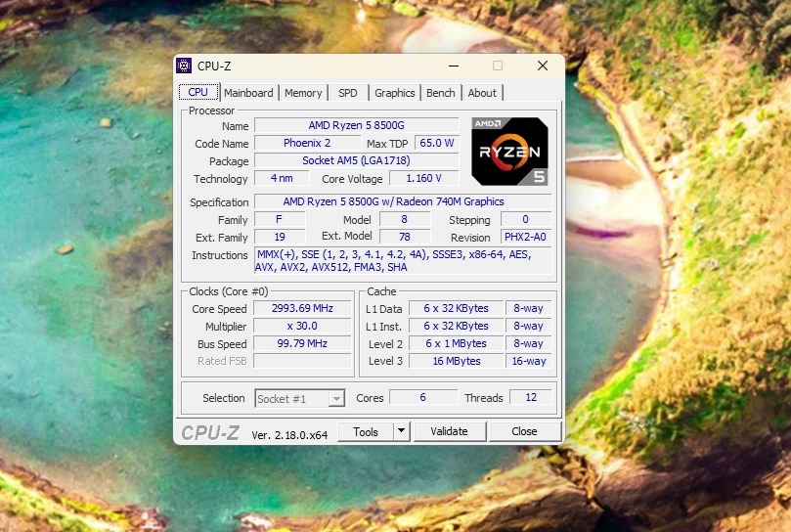Screen dimensions: 791x532
Task: Click the Level 2 value 6 x 1 MBytes
Action: click(x=456, y=343)
